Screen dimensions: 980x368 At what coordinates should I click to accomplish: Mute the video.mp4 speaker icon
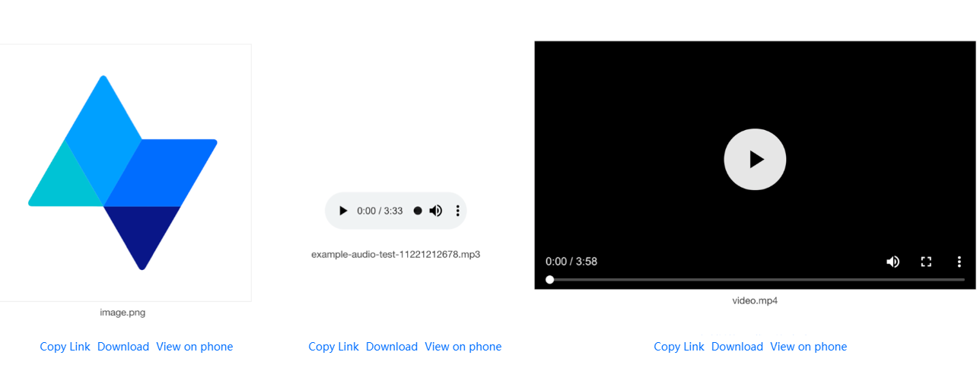tap(893, 262)
